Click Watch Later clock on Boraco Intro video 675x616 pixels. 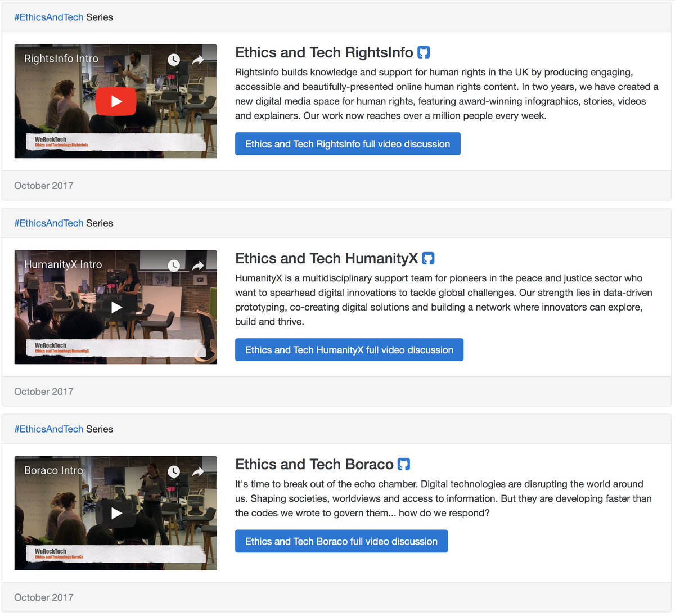174,471
